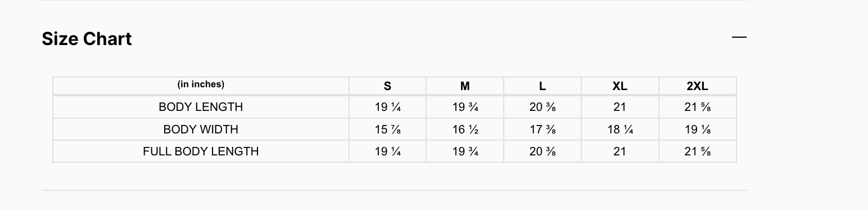This screenshot has height=210, width=868.
Task: Select the S size column header
Action: pos(387,86)
